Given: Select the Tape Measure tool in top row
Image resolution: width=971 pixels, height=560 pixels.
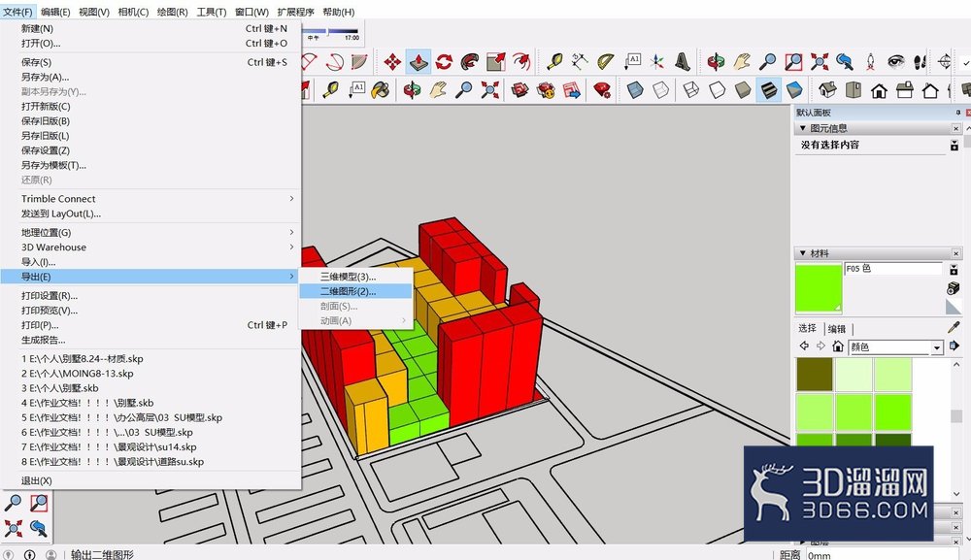Looking at the screenshot, I should point(554,61).
